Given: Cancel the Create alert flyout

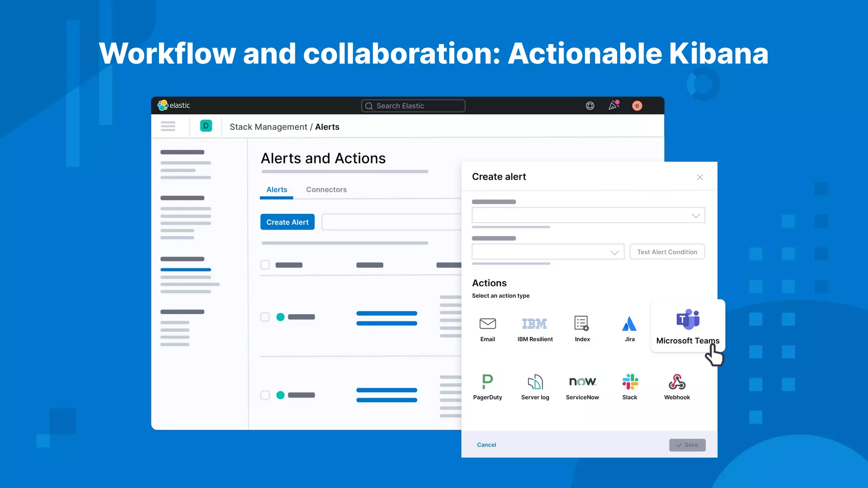Looking at the screenshot, I should pyautogui.click(x=486, y=445).
